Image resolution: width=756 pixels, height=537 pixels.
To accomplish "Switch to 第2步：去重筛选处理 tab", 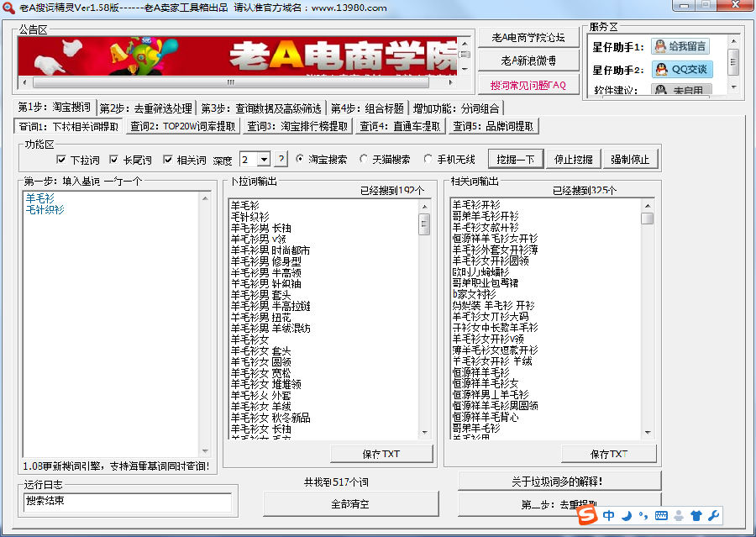I will (146, 108).
